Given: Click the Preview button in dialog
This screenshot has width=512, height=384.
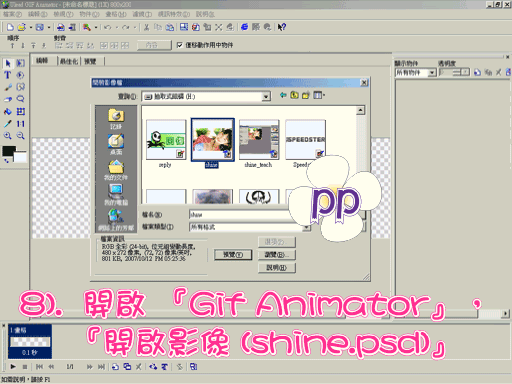Looking at the screenshot, I should (233, 255).
